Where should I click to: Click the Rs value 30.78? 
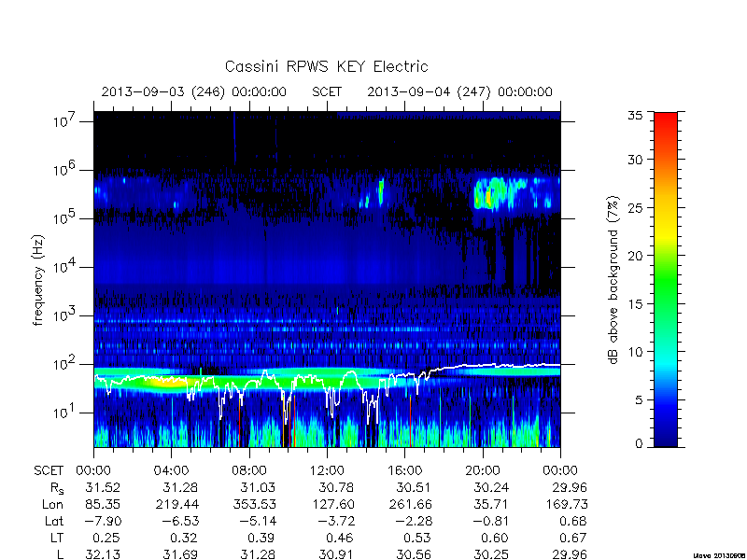[x=335, y=487]
